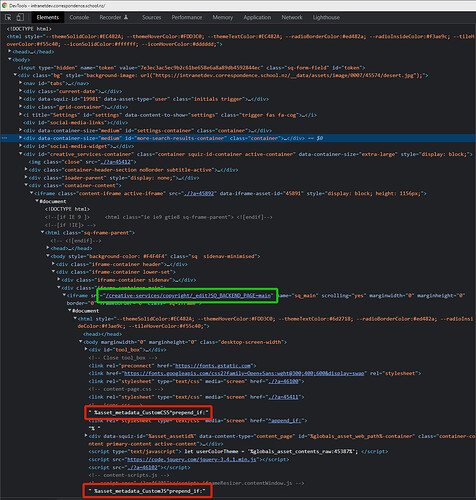The image size is (476, 500).
Task: Open the desert.jpg background image URL
Action: [284, 75]
